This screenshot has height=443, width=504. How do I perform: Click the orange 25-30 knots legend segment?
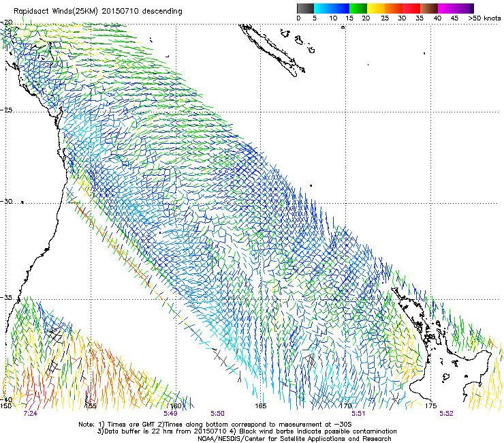point(394,8)
